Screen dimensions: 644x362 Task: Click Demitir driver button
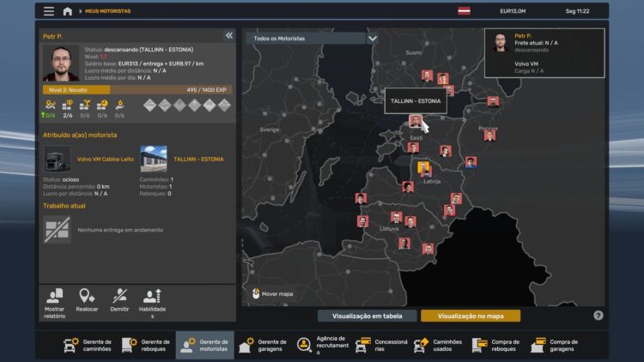[x=119, y=300]
